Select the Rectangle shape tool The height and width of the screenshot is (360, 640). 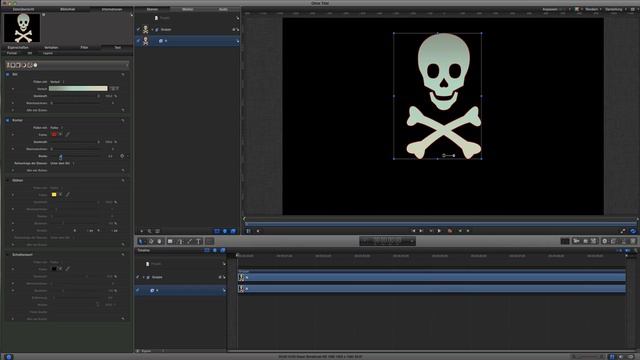pyautogui.click(x=170, y=241)
